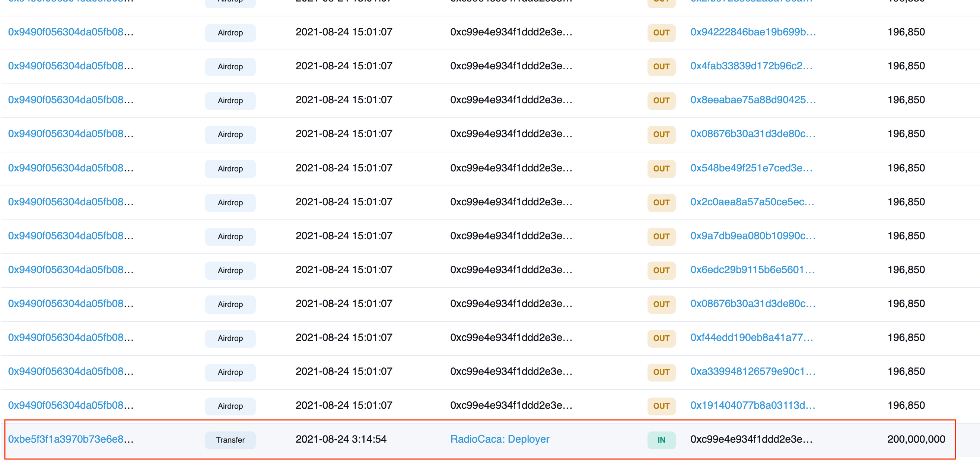Open recipient address 0x2c0aea8a57a50ce5ec…

[752, 202]
